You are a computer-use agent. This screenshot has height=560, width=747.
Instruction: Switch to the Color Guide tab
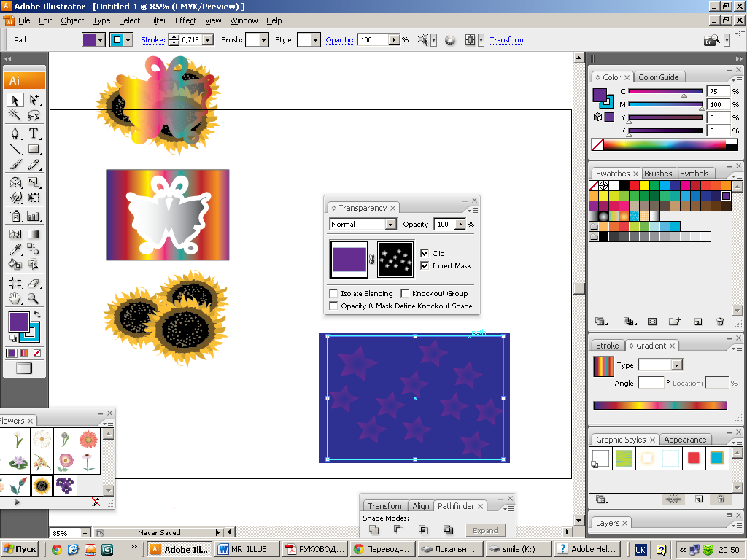(x=659, y=77)
